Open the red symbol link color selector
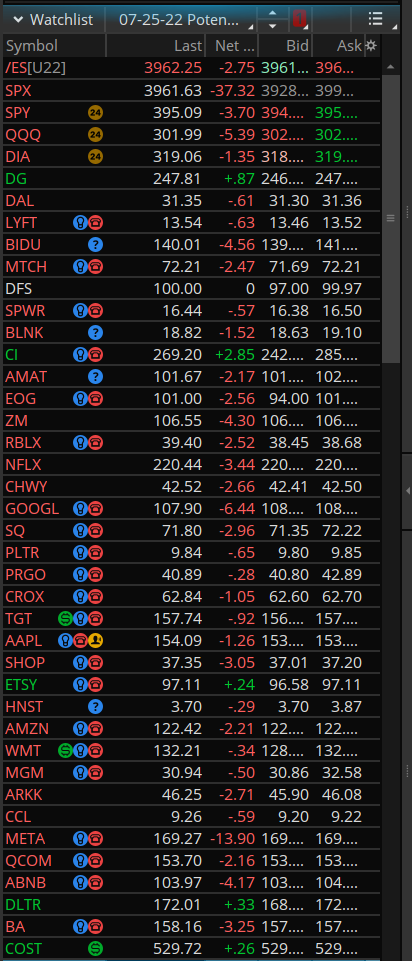 tap(299, 20)
